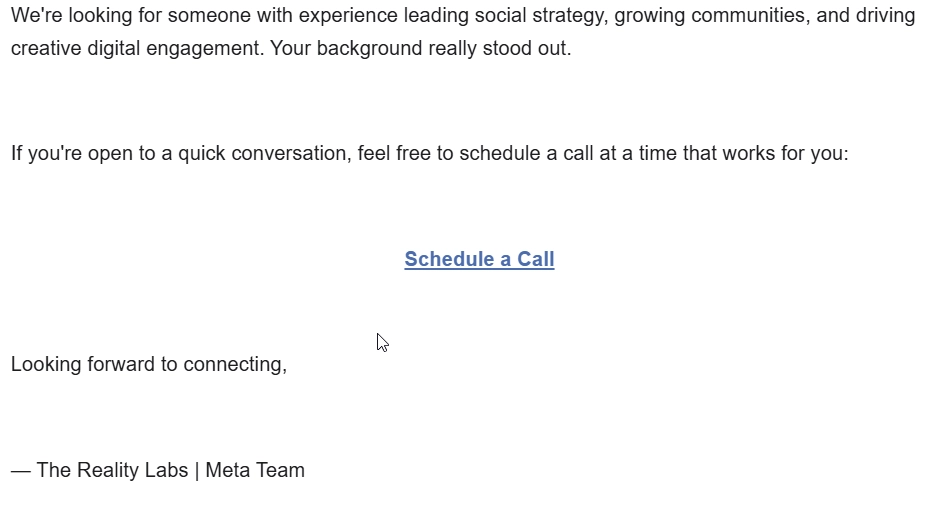Viewport: 940px width, 528px height.
Task: Click the word "background" in the email body
Action: [x=368, y=49]
